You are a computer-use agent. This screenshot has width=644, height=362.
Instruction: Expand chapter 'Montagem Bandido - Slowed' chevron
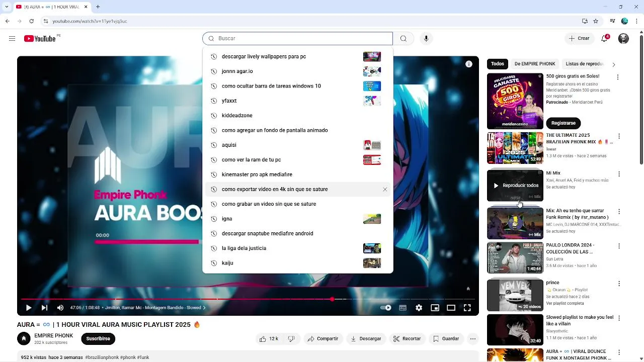pos(204,308)
